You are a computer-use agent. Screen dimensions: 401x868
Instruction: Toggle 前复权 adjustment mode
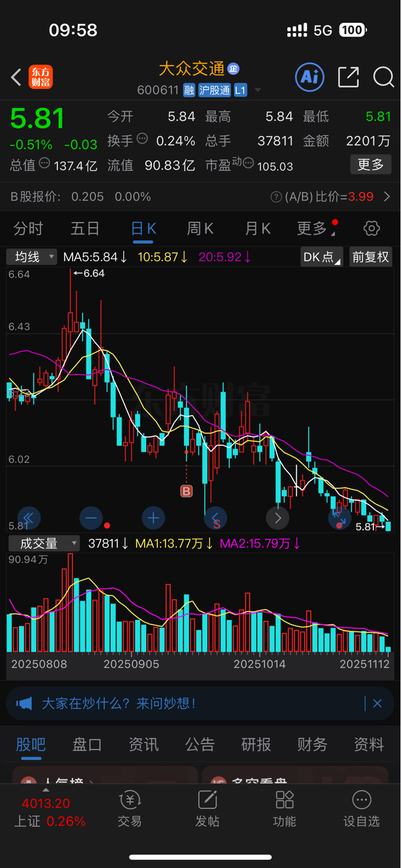[x=370, y=257]
